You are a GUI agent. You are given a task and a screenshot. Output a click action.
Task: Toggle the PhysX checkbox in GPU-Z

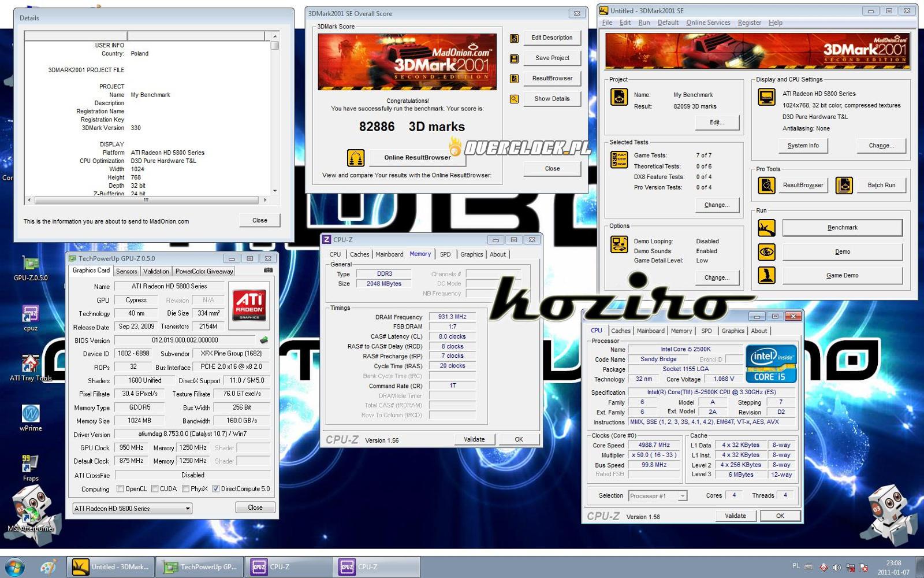[x=185, y=489]
